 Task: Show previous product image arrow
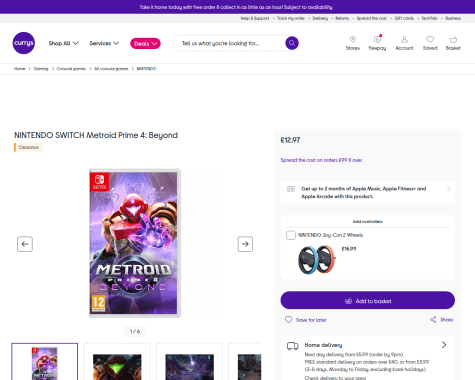click(x=25, y=244)
